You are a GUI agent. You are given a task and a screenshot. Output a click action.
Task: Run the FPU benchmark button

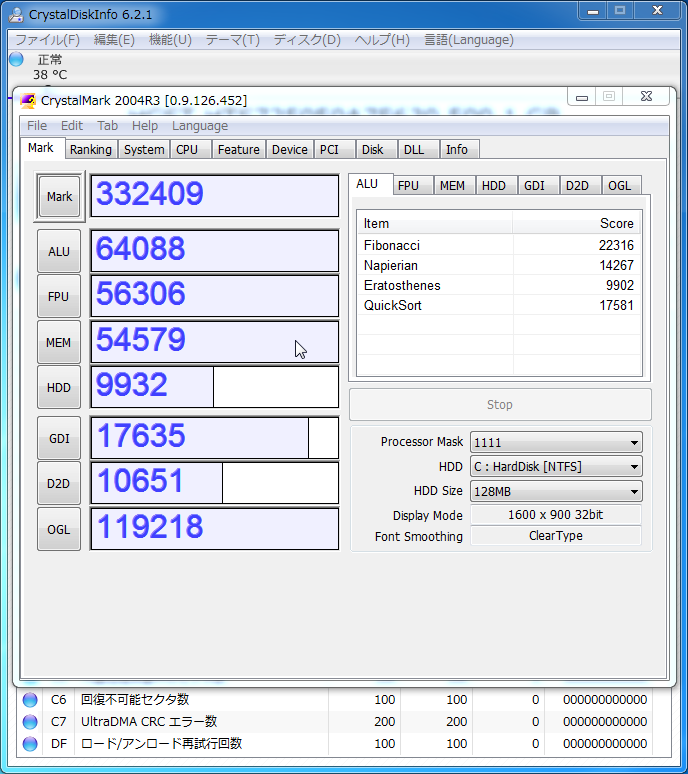(x=59, y=297)
